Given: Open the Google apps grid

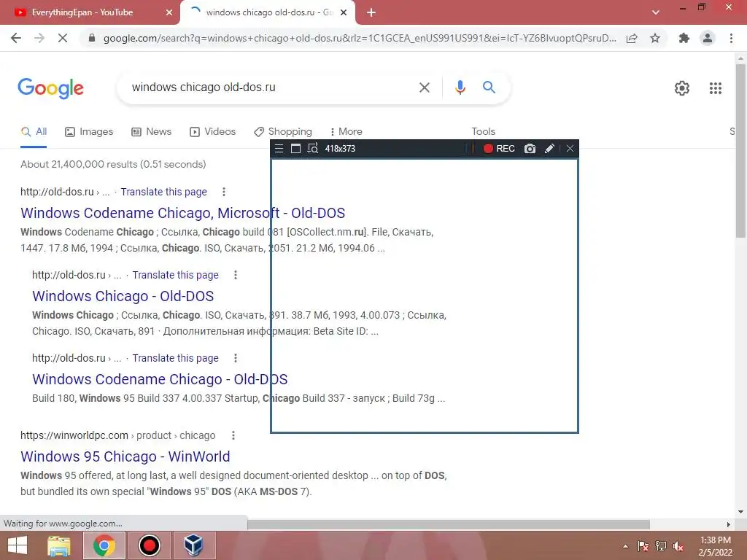Looking at the screenshot, I should [x=715, y=88].
